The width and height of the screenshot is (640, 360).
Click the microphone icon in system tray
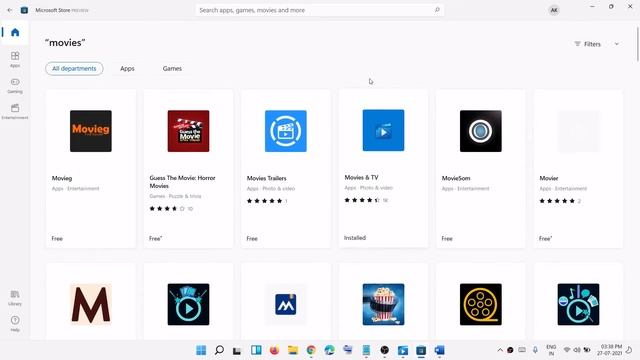click(x=535, y=350)
